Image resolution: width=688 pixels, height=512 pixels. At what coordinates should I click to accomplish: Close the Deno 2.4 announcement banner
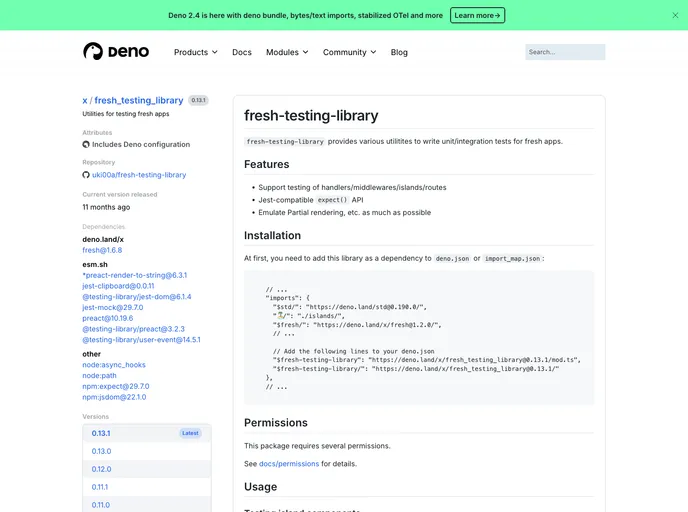tap(675, 15)
